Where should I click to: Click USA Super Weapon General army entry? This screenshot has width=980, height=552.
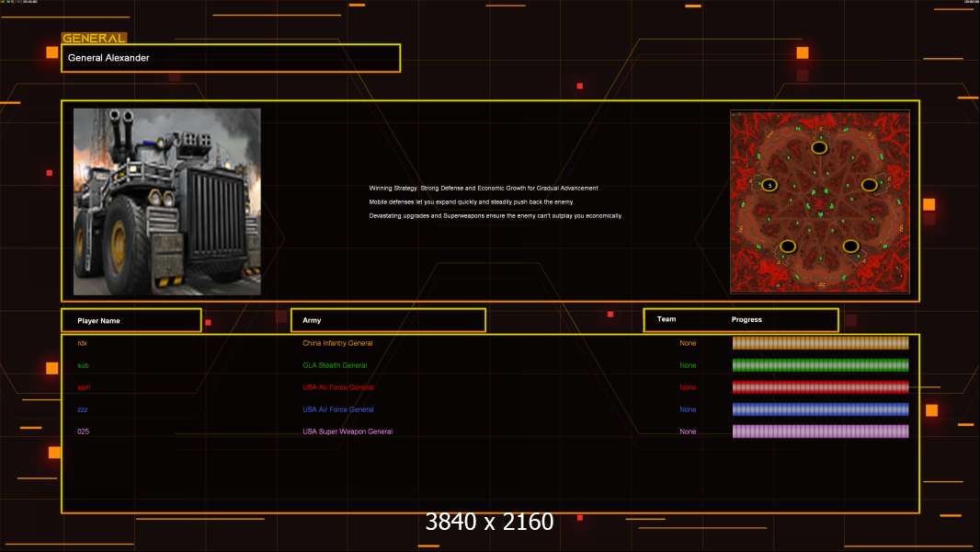[x=348, y=431]
